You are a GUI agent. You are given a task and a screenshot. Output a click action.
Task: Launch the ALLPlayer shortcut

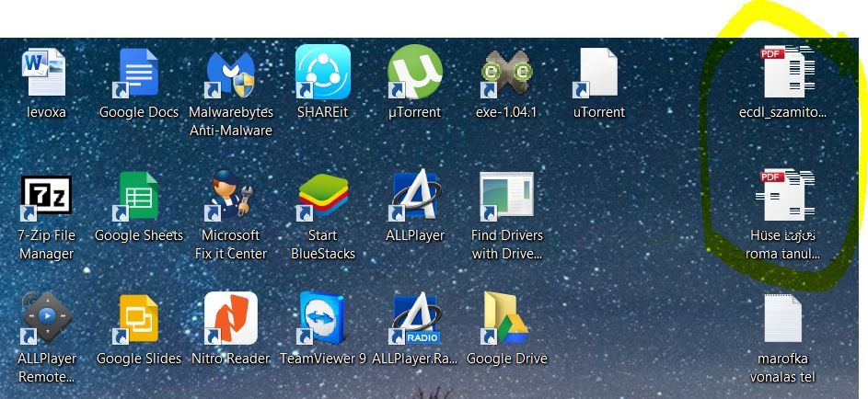click(x=414, y=196)
